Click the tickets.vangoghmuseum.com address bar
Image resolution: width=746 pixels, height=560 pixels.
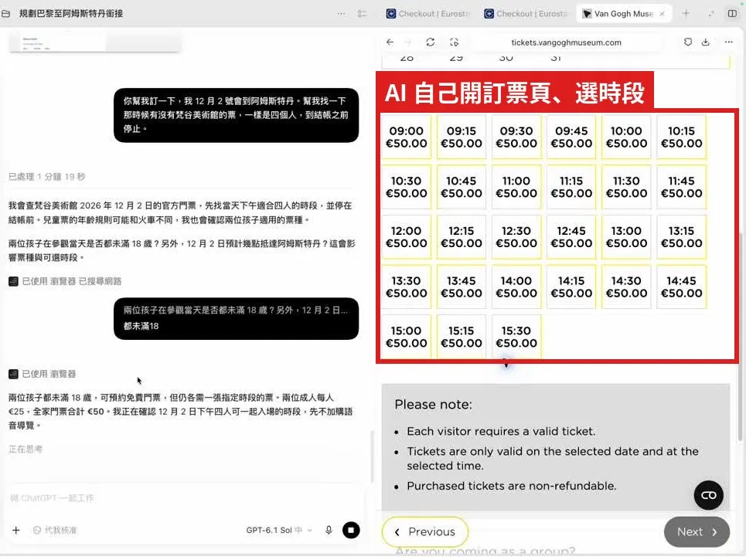566,42
